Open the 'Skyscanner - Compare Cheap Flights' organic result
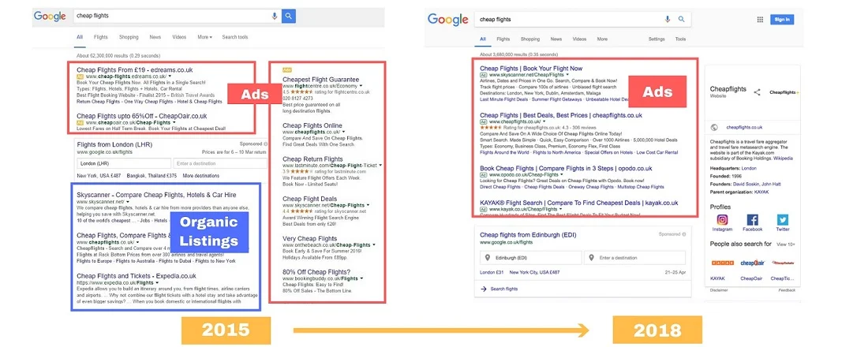Viewport: 868px width, 347px height. [x=156, y=196]
